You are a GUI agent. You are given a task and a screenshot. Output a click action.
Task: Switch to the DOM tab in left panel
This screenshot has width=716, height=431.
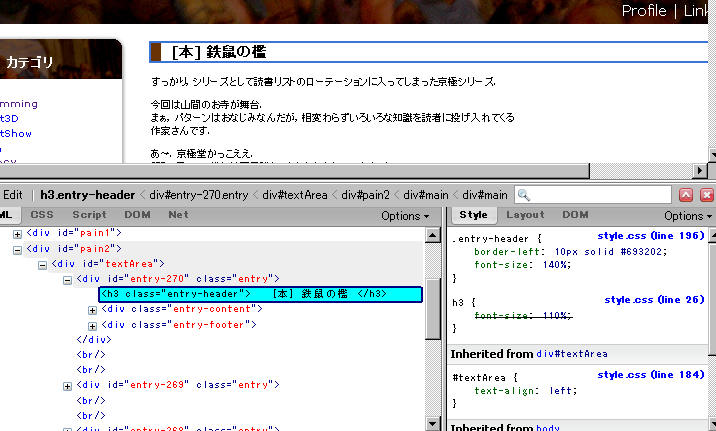pyautogui.click(x=137, y=215)
